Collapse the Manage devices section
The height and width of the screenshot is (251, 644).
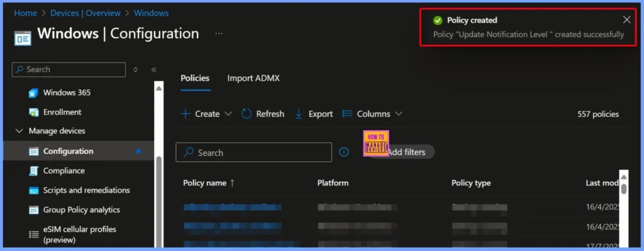[x=19, y=131]
